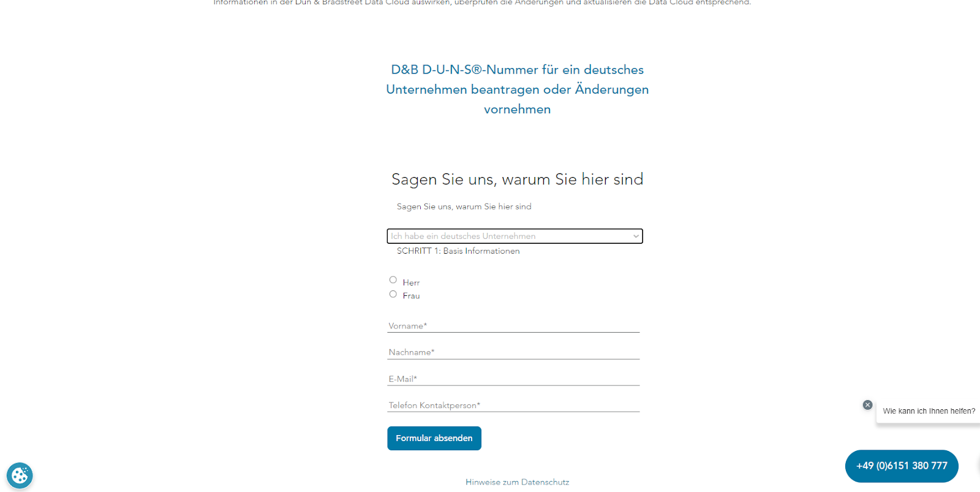Viewport: 980px width, 492px height.
Task: Open the 'Ich habe ein deutsches Unternehmen' dropdown
Action: [x=515, y=236]
